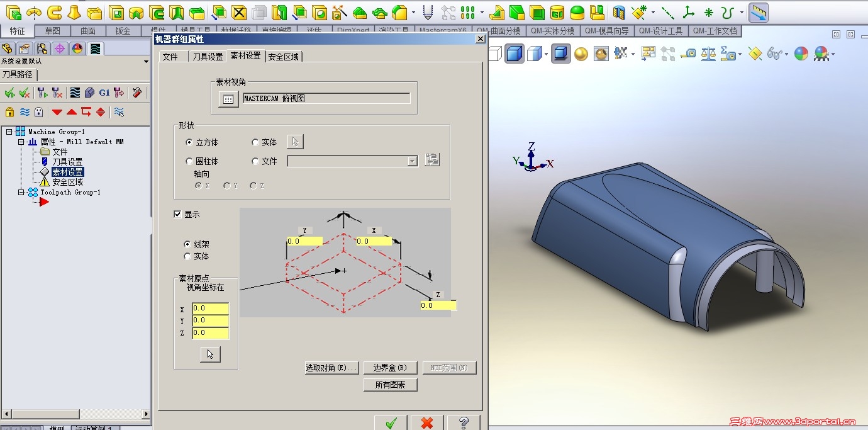Click the ghost toggle posting icon

[x=39, y=112]
